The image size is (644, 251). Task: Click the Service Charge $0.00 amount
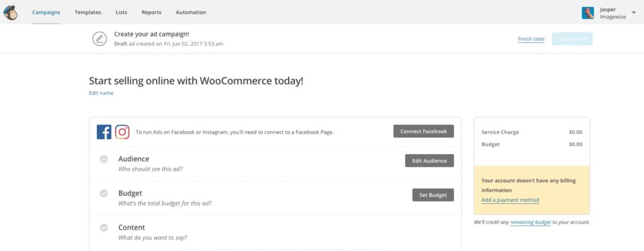[575, 132]
